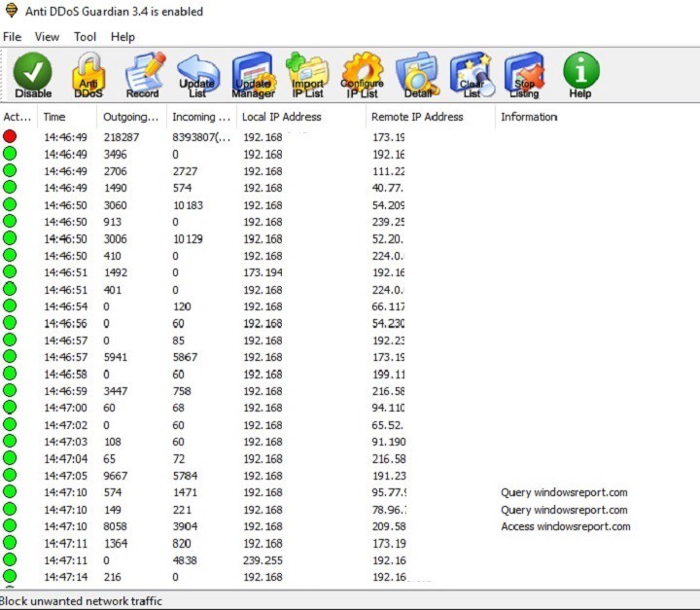
Task: Sort by the Act... column header
Action: click(17, 117)
